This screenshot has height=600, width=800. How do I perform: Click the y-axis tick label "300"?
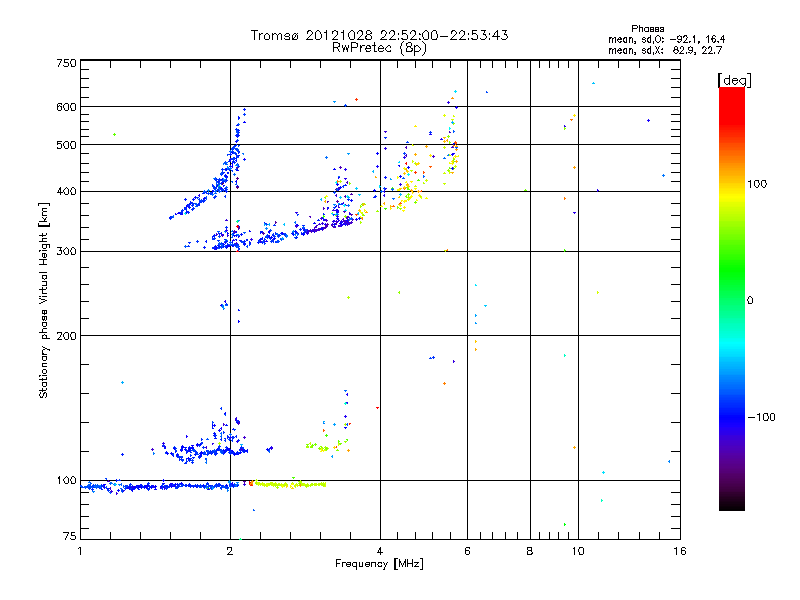point(66,251)
